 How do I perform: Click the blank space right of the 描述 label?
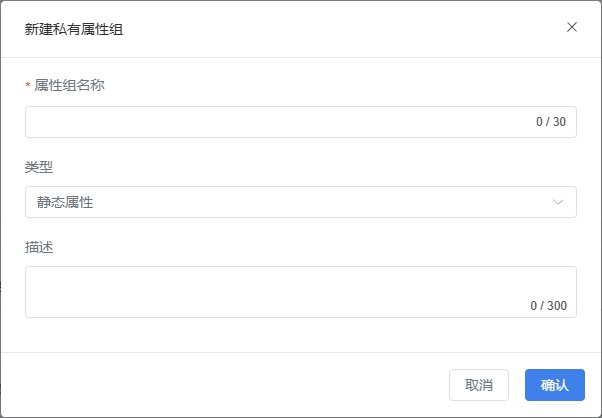pyautogui.click(x=300, y=247)
